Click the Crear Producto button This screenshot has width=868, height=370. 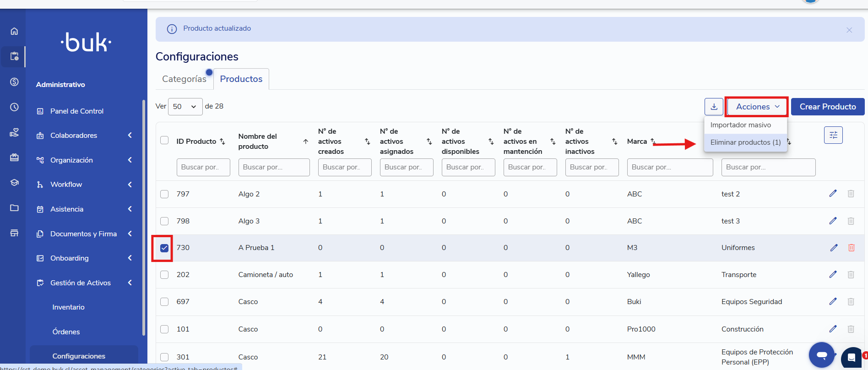827,107
